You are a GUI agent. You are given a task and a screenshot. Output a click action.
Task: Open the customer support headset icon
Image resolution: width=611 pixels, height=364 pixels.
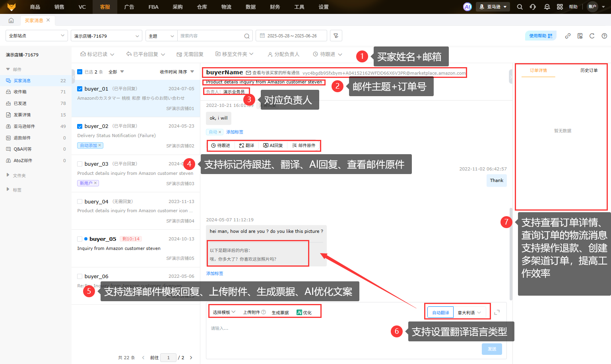pyautogui.click(x=533, y=7)
